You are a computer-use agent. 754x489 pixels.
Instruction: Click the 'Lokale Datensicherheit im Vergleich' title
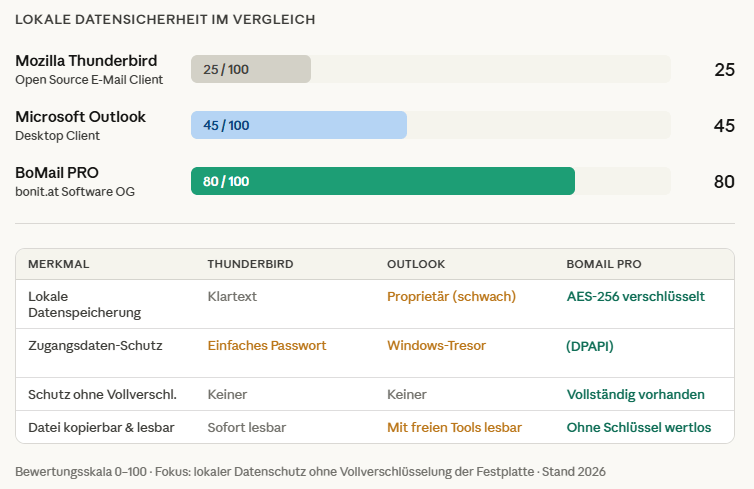coord(165,19)
